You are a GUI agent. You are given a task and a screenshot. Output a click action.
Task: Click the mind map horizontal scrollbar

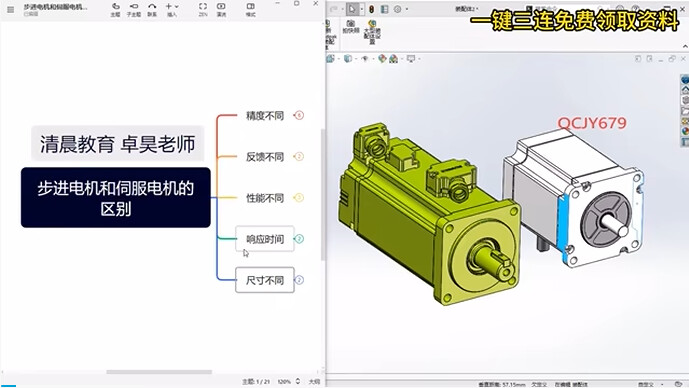[x=159, y=372]
